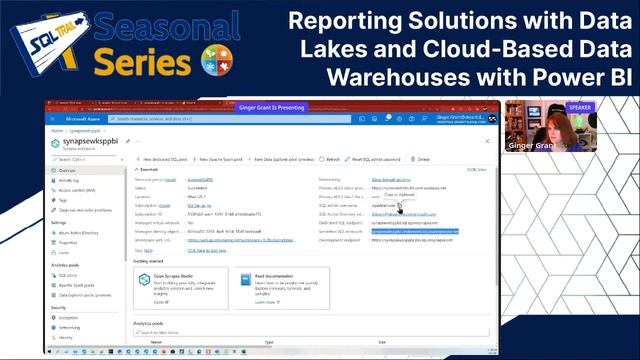This screenshot has height=360, width=640.
Task: Click the Encryption icon under Security
Action: tap(53, 318)
